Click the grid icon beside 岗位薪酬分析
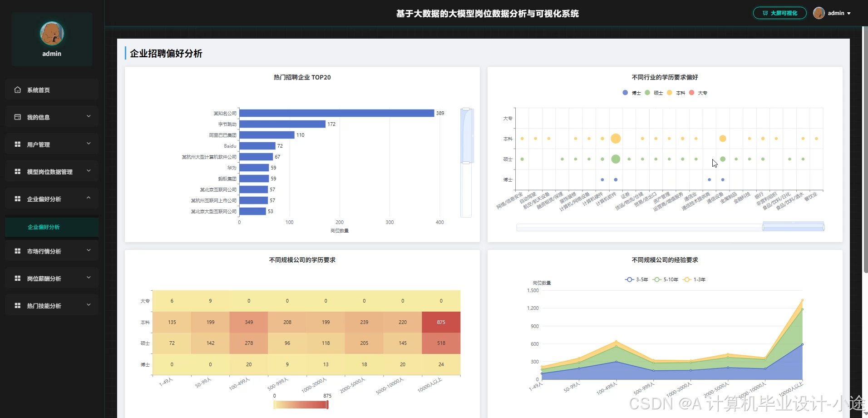 (x=18, y=279)
